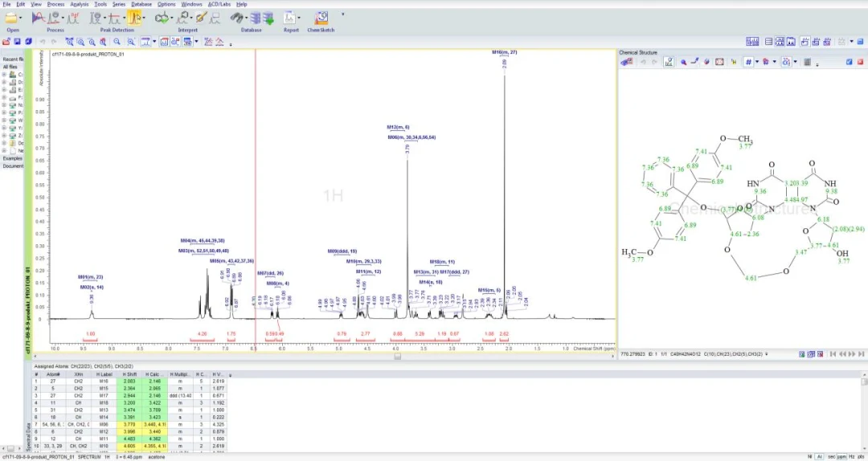Click the Save All icon
Viewport: 868px width, 461px height.
(x=28, y=42)
